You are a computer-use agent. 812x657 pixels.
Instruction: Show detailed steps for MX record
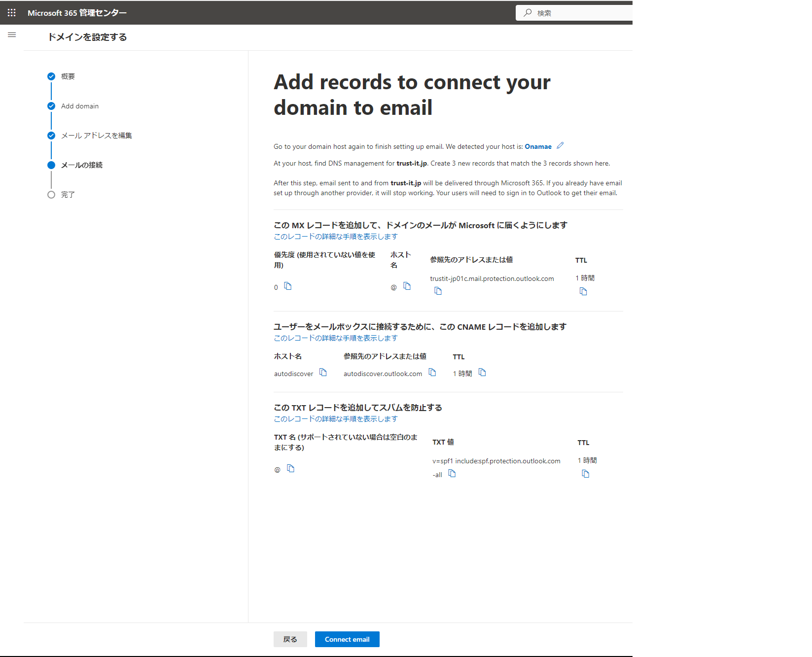335,237
